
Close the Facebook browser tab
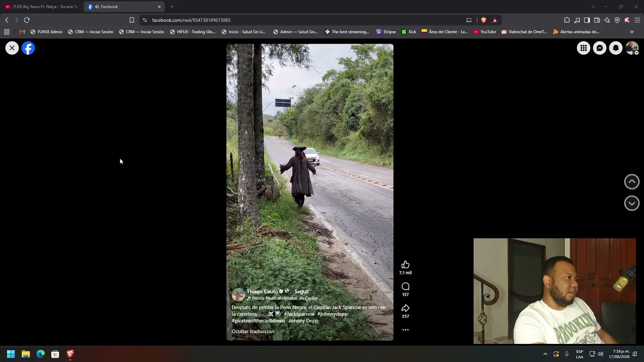(159, 7)
